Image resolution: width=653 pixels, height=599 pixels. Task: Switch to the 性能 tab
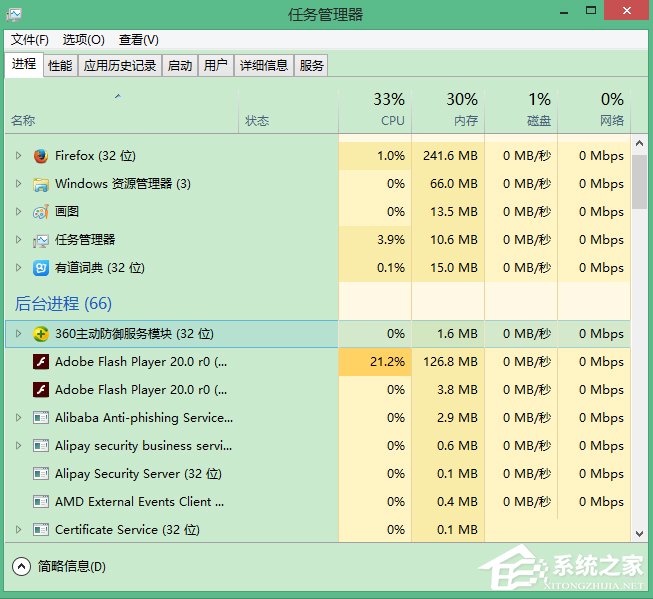[60, 66]
